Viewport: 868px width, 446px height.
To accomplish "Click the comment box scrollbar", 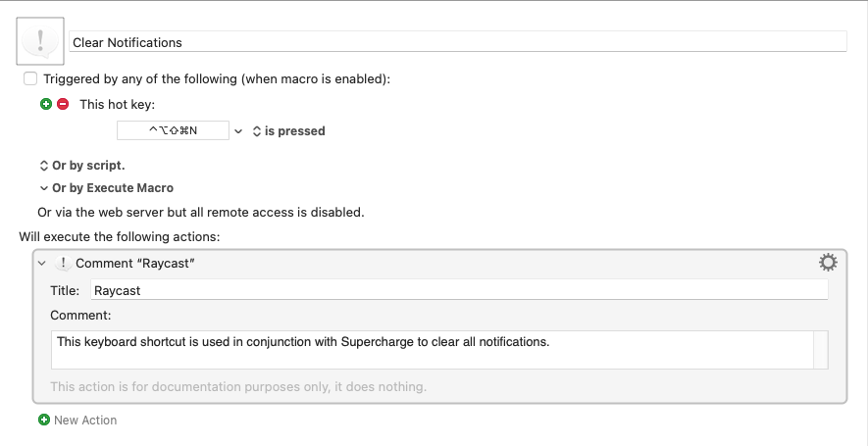I will pos(821,350).
